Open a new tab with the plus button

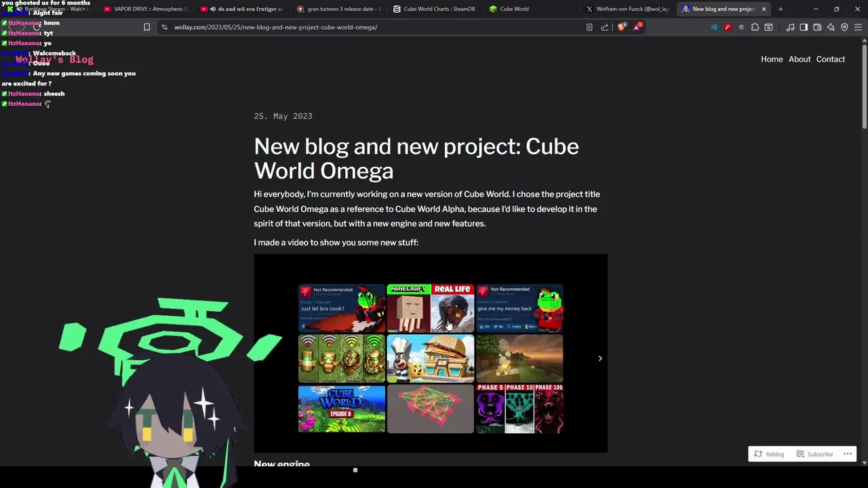point(781,9)
